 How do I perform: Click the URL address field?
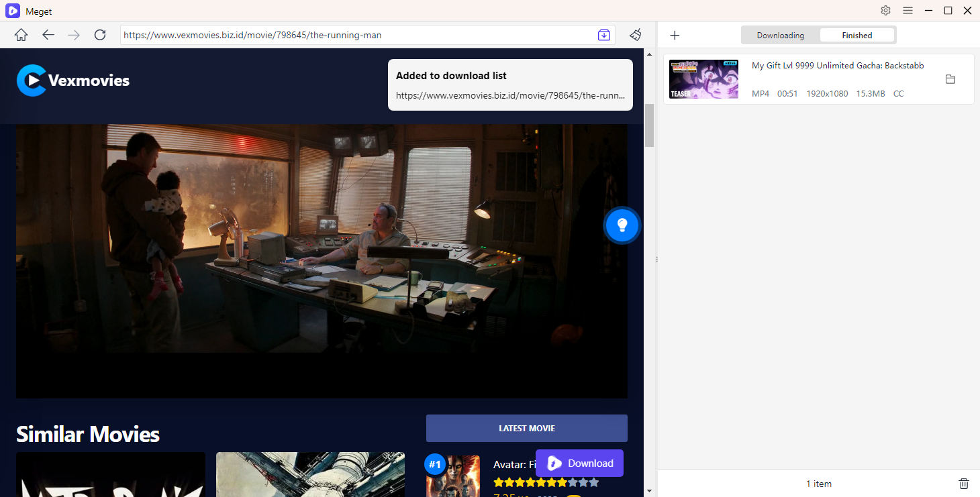pos(356,35)
